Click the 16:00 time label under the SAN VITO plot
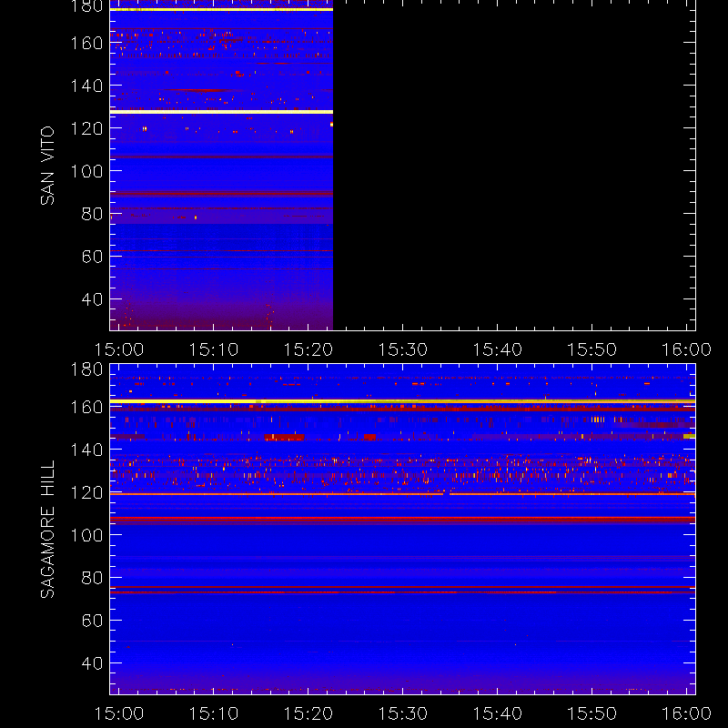This screenshot has width=728, height=728. [x=686, y=349]
